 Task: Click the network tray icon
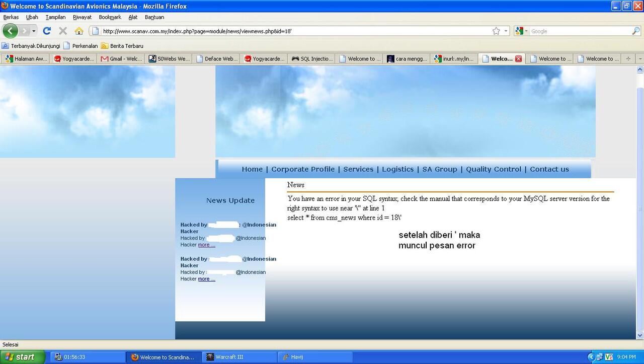click(x=599, y=357)
